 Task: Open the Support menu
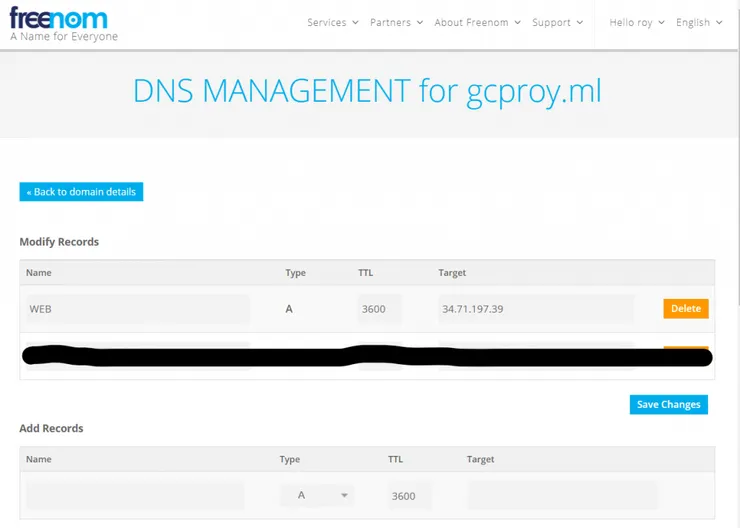(x=557, y=23)
